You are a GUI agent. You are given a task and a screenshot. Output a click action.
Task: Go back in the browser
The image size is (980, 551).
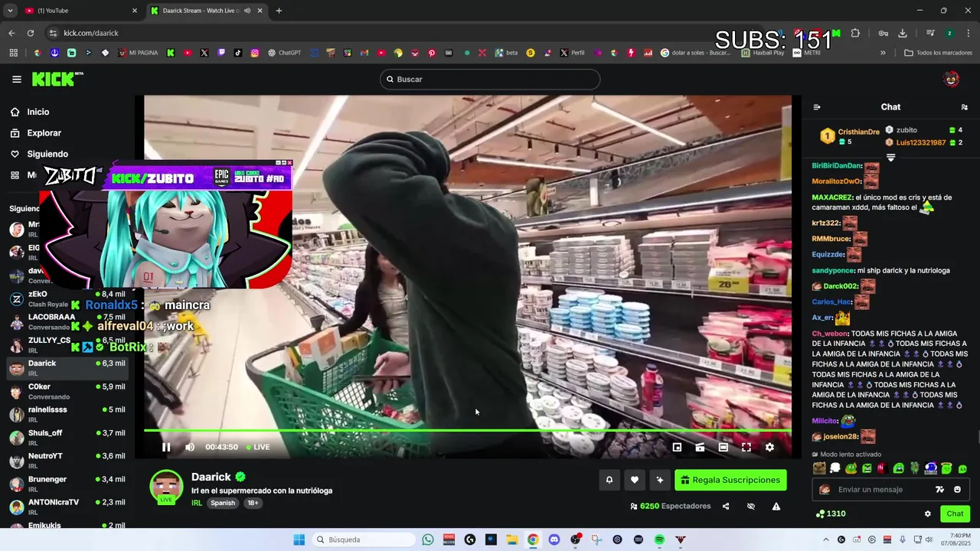[11, 33]
